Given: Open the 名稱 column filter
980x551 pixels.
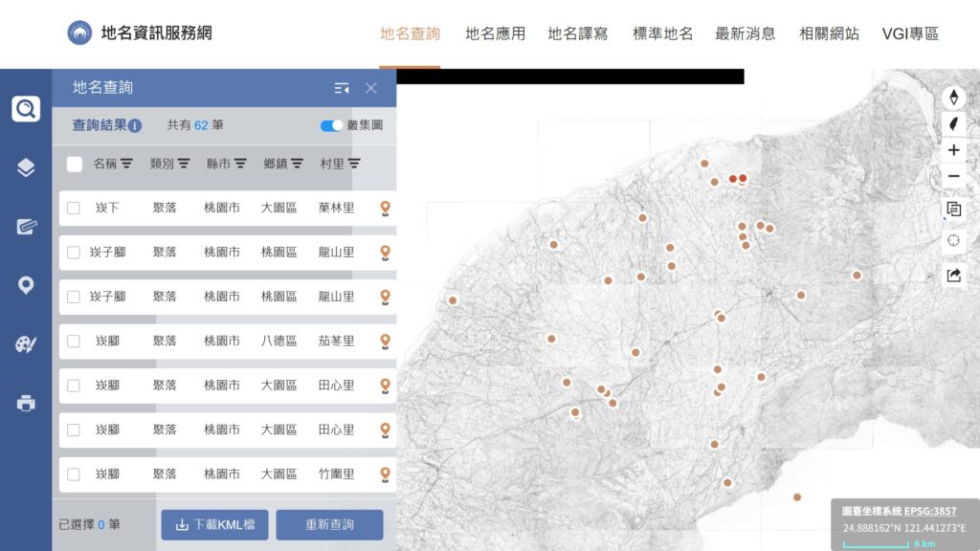Looking at the screenshot, I should click(x=126, y=164).
